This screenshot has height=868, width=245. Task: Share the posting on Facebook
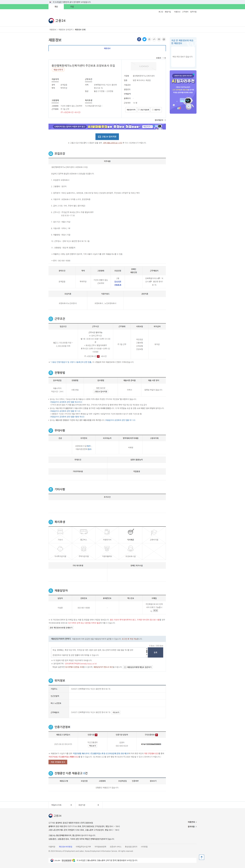(139, 39)
